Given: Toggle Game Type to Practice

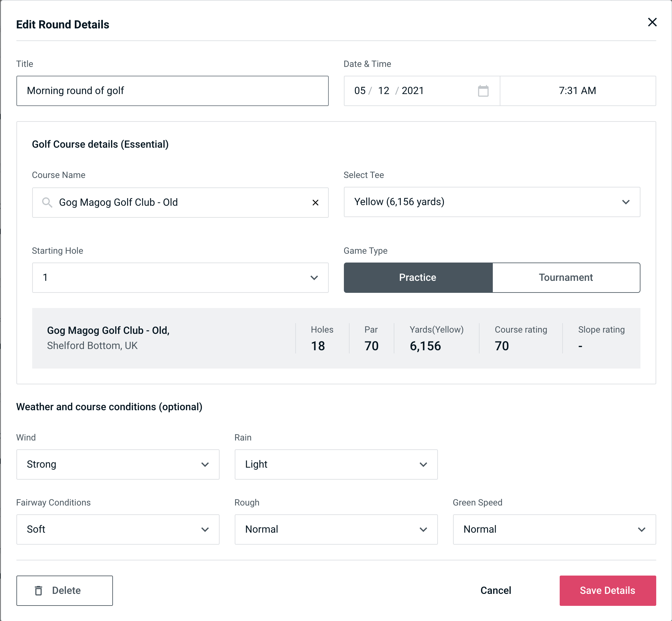Looking at the screenshot, I should 418,277.
